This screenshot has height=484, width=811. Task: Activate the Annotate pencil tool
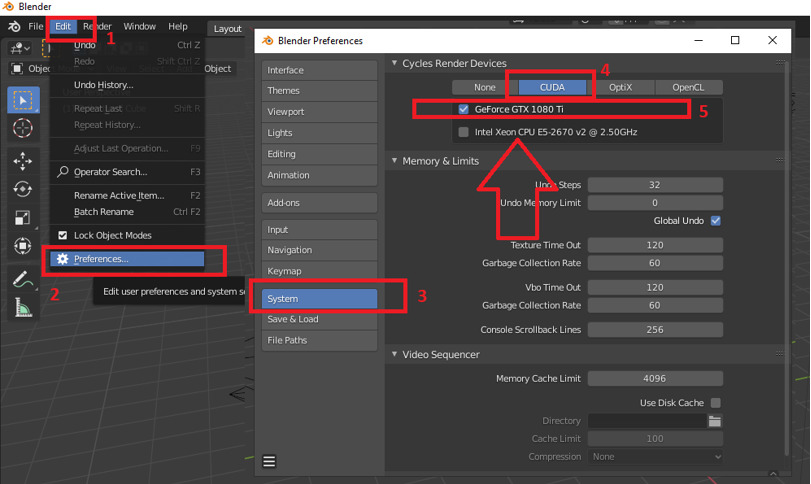click(x=22, y=280)
